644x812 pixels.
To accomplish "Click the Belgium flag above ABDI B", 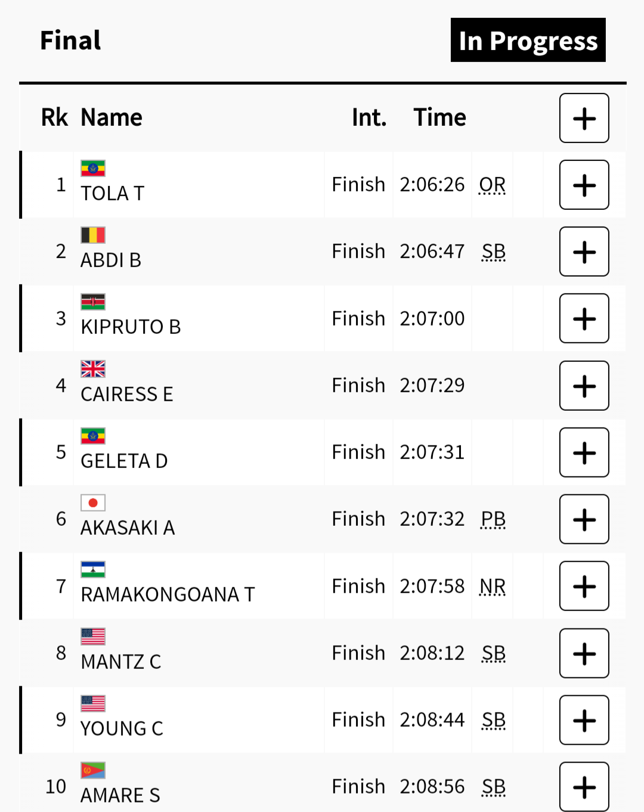I will pyautogui.click(x=93, y=235).
